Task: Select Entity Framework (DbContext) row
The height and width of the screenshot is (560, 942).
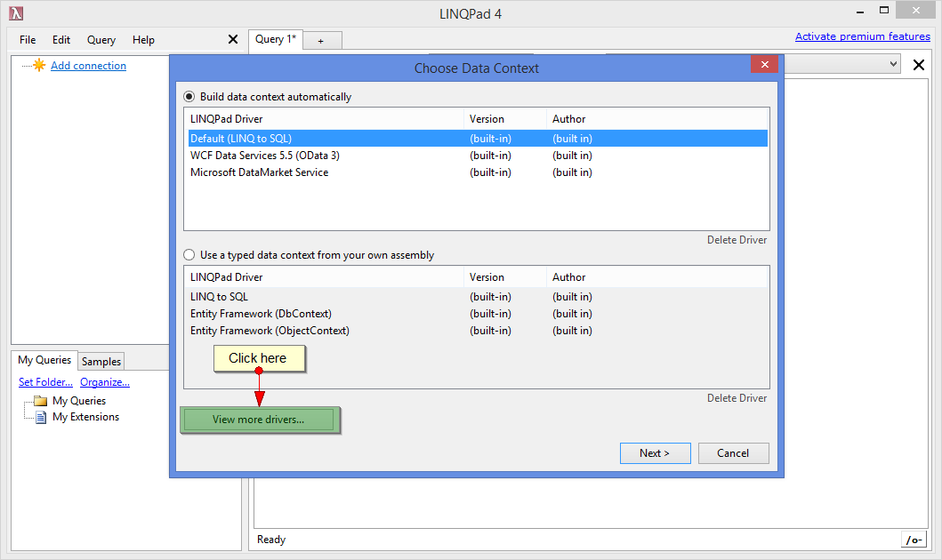Action: coord(478,314)
